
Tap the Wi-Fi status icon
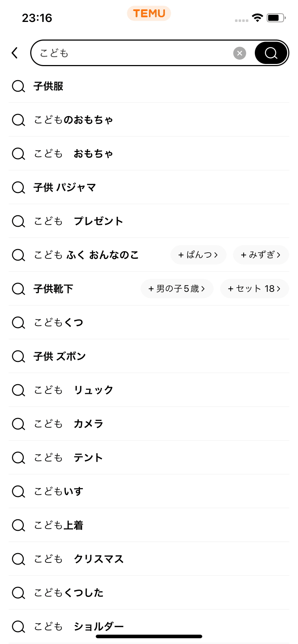click(257, 18)
